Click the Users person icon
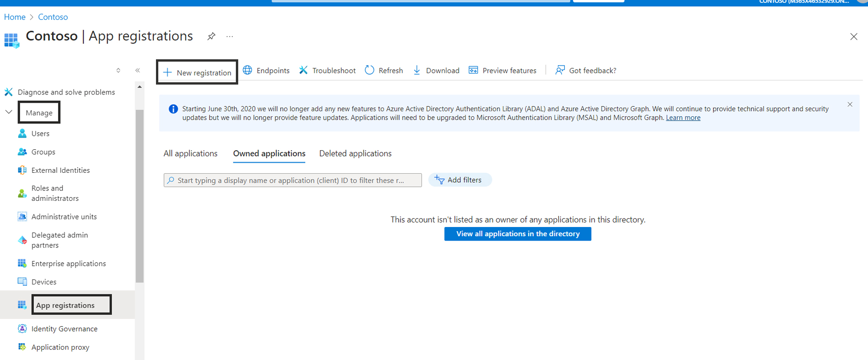 22,133
